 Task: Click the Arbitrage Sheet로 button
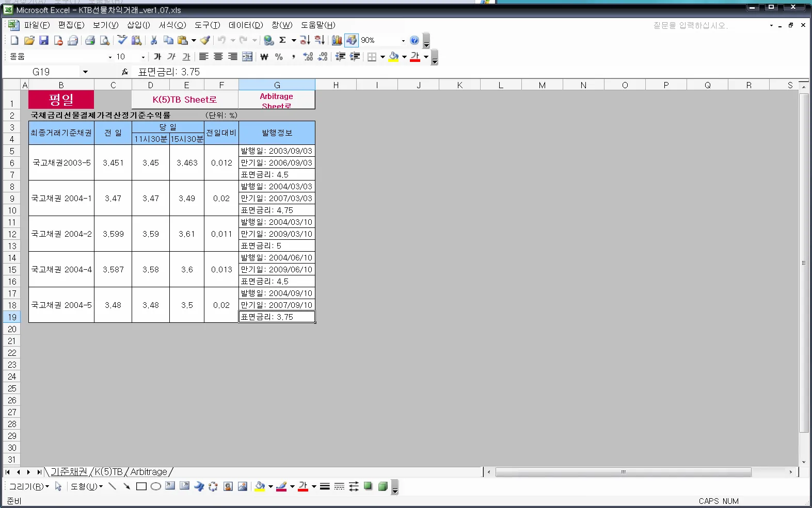277,100
